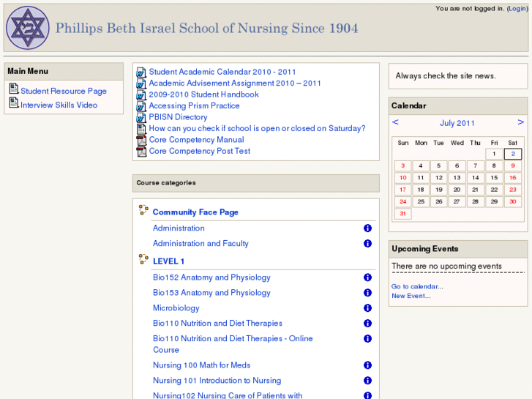The height and width of the screenshot is (399, 532).
Task: Click There are no upcoming events text
Action: point(446,266)
